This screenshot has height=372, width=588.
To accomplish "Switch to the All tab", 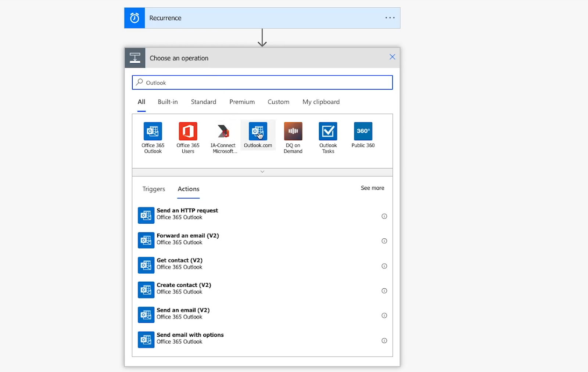I will [x=141, y=102].
